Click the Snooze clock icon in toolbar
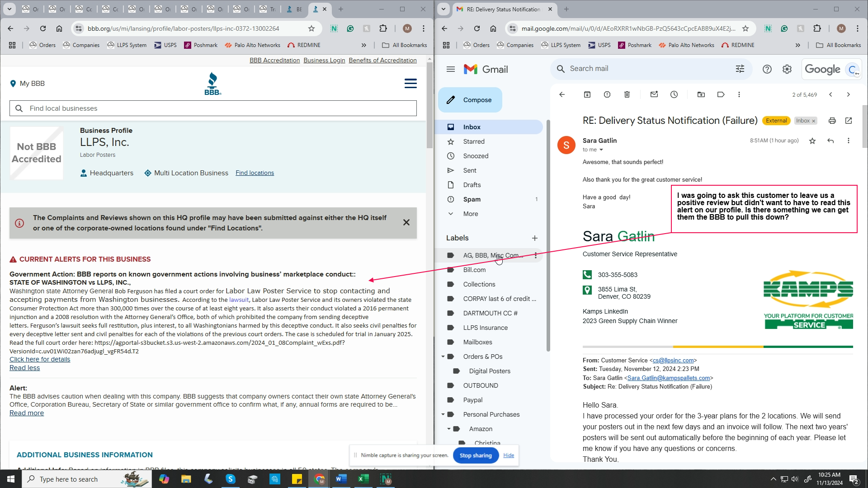Image resolution: width=868 pixels, height=488 pixels. pyautogui.click(x=674, y=94)
